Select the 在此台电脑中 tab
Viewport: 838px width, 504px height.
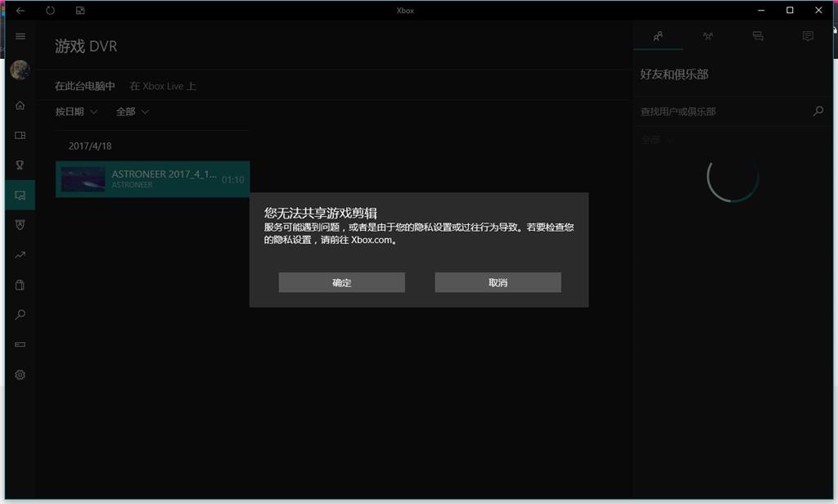click(x=85, y=86)
